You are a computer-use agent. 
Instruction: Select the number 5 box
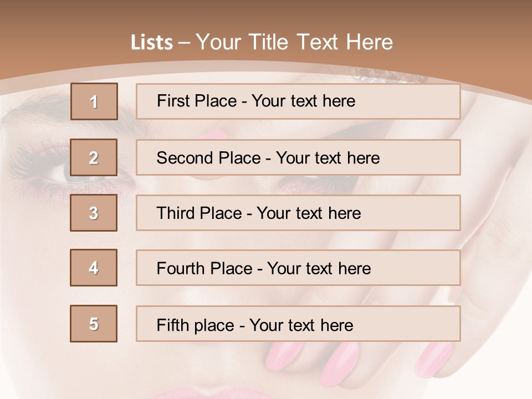point(94,324)
